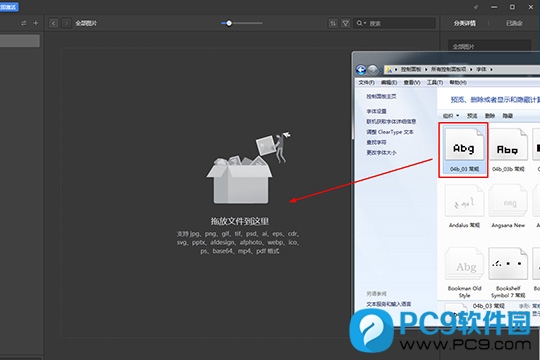Minimize the image manager window
Screen dimensions: 540x360
[494, 7]
